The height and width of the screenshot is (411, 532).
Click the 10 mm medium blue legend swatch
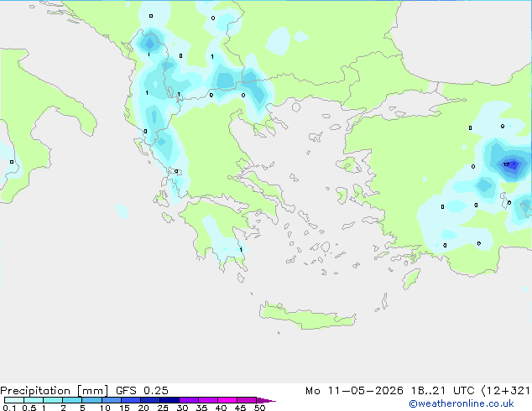112,400
